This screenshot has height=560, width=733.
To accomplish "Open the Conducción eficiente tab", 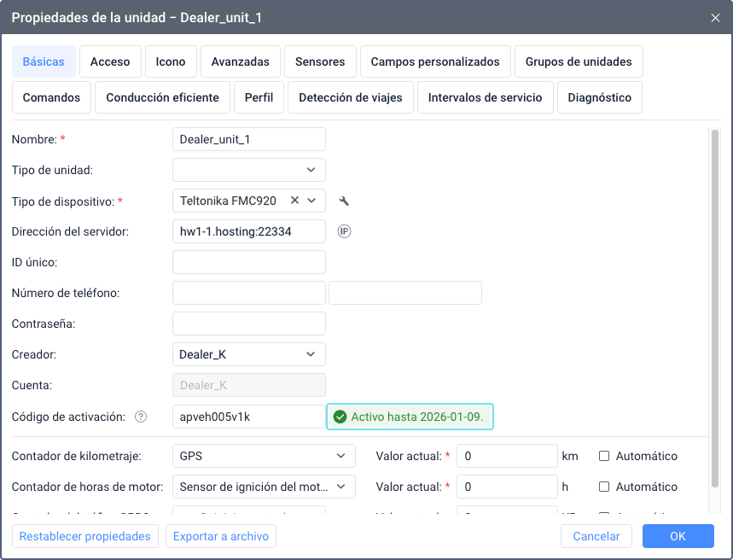I will click(162, 97).
